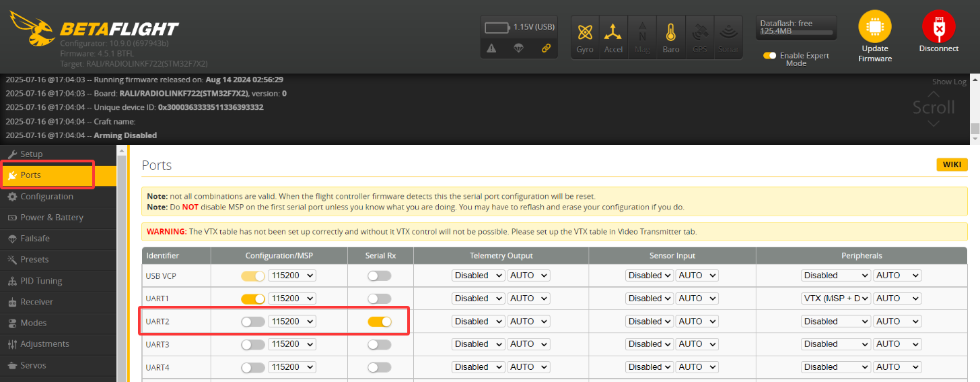Open the WIKI help button

[952, 165]
